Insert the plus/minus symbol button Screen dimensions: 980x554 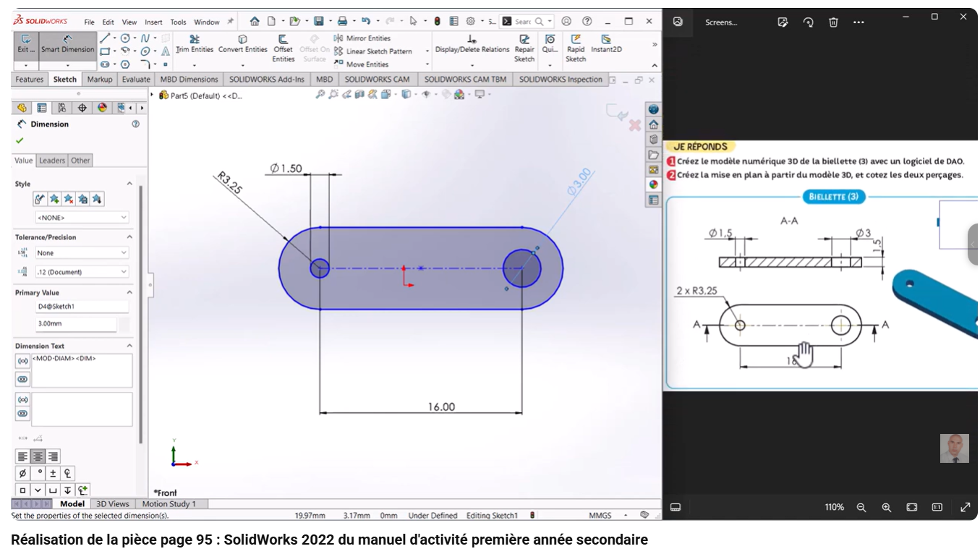(x=53, y=474)
